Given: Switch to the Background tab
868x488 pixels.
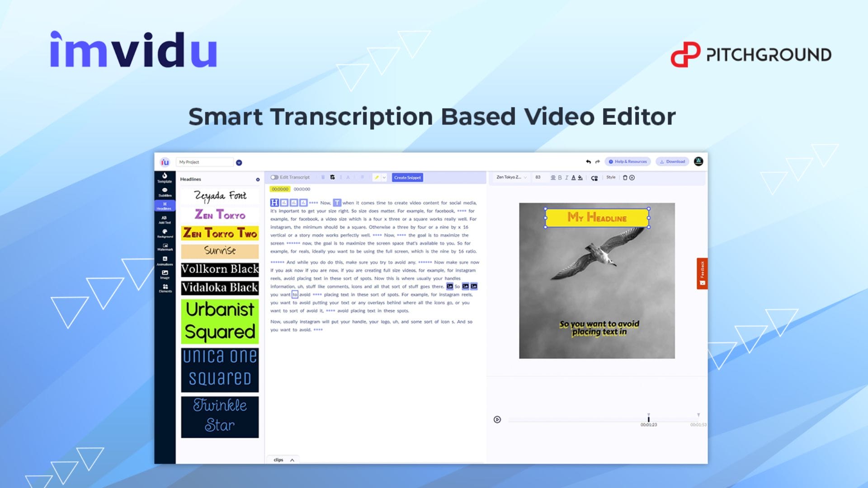Looking at the screenshot, I should [x=165, y=233].
